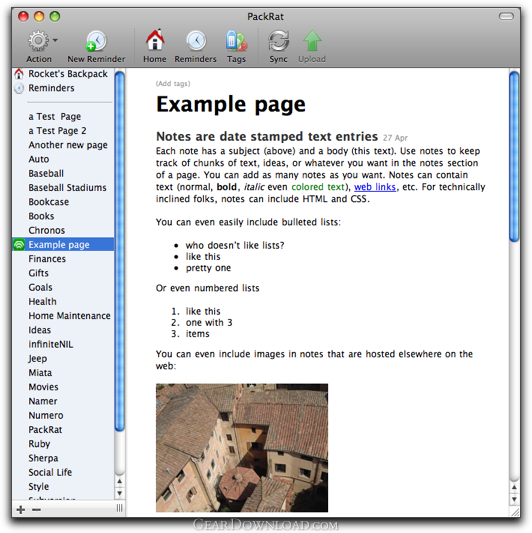Remove page with the minus button
The width and height of the screenshot is (532, 533).
(36, 509)
